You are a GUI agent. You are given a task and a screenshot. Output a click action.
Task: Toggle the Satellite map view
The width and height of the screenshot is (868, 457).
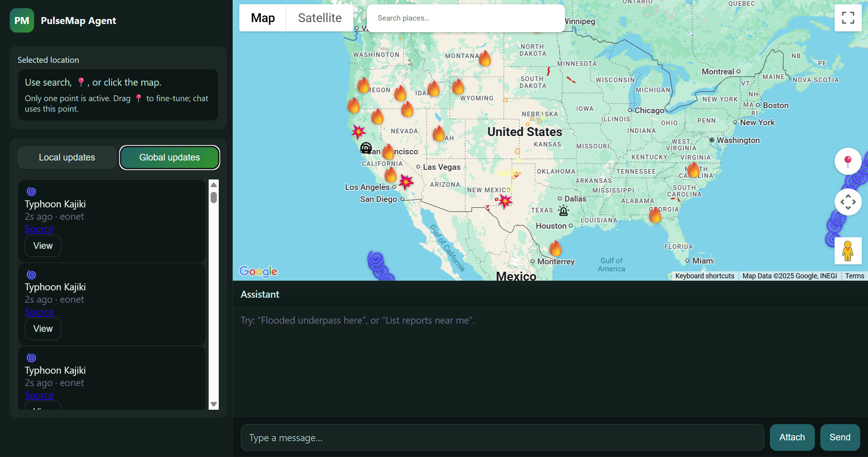(x=320, y=18)
